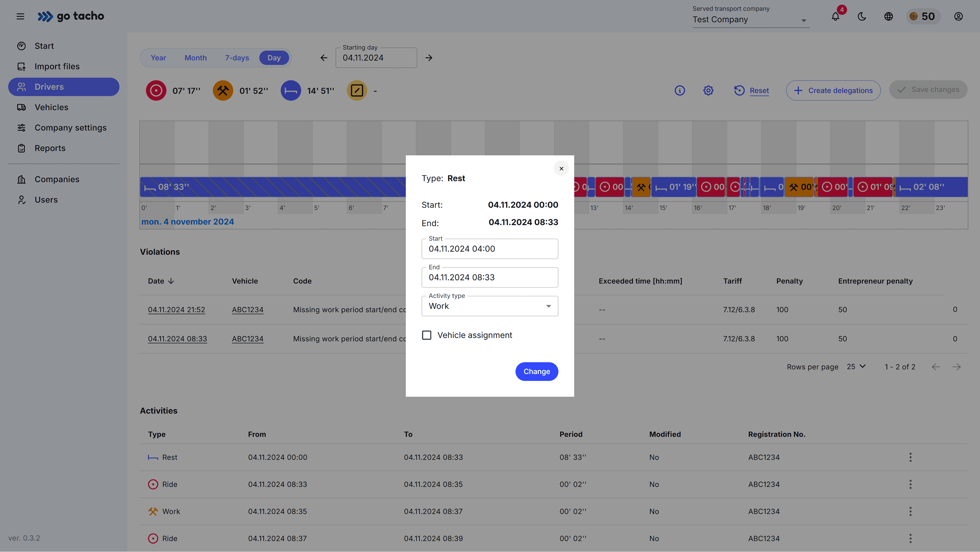Click the hamburger menu icon
This screenshot has height=552, width=980.
coord(20,16)
